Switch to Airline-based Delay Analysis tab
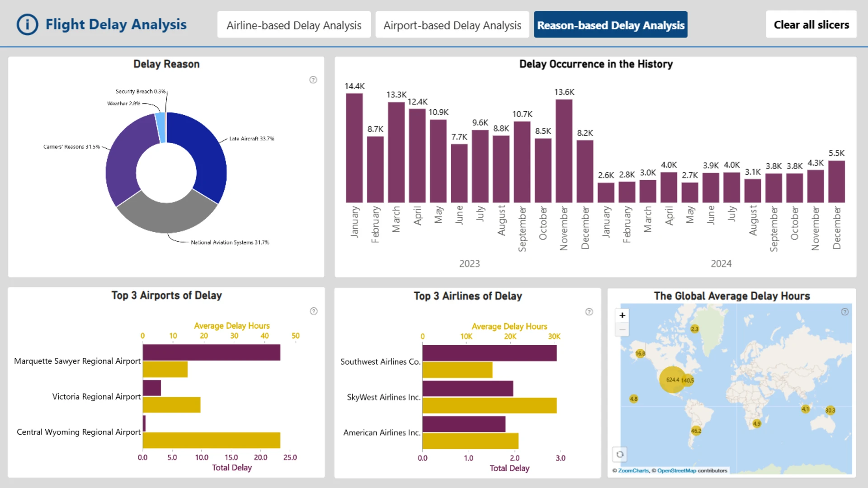The width and height of the screenshot is (868, 488). point(294,25)
